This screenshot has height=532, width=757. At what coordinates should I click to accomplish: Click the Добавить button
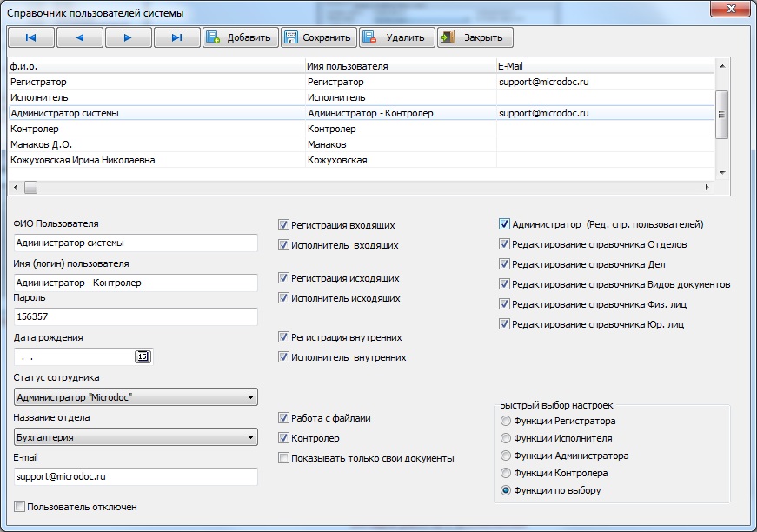click(x=240, y=37)
